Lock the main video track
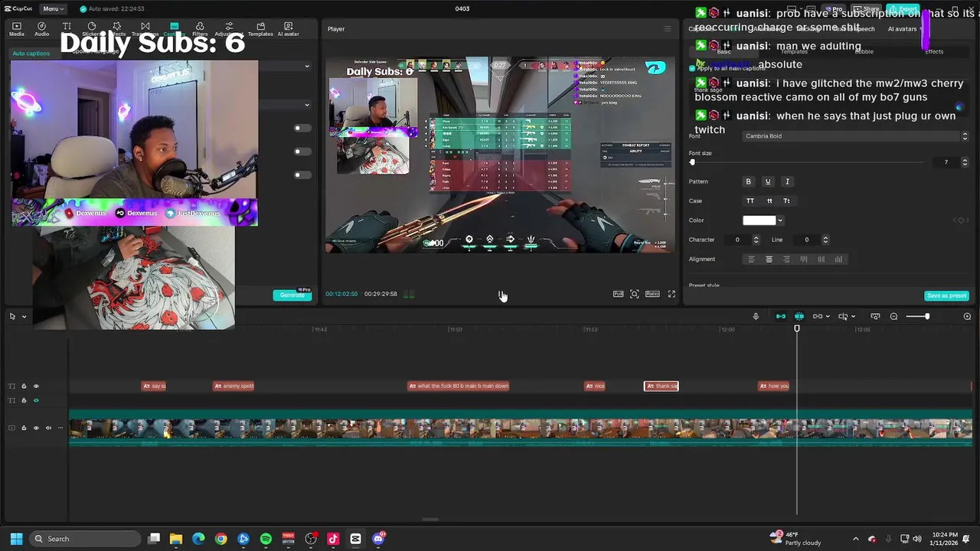The height and width of the screenshot is (551, 980). pos(24,428)
